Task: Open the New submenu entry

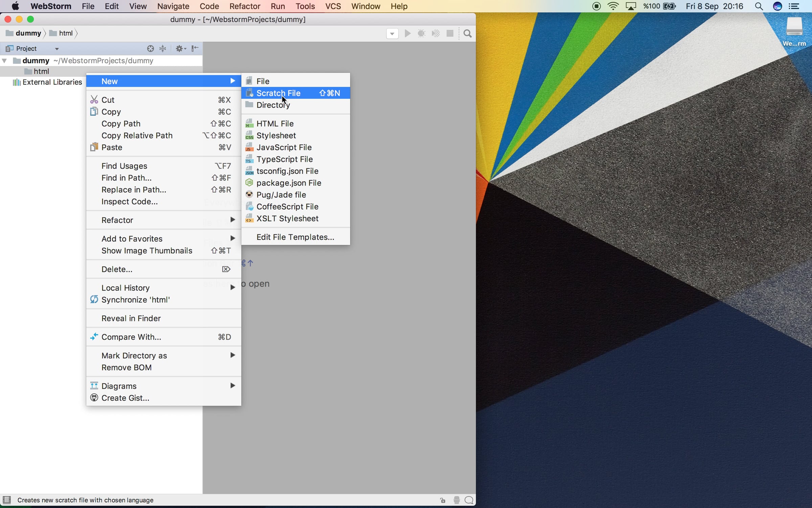Action: (x=164, y=81)
